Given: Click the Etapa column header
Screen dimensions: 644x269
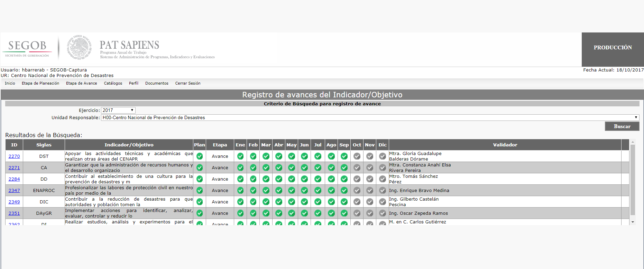Looking at the screenshot, I should [x=220, y=145].
